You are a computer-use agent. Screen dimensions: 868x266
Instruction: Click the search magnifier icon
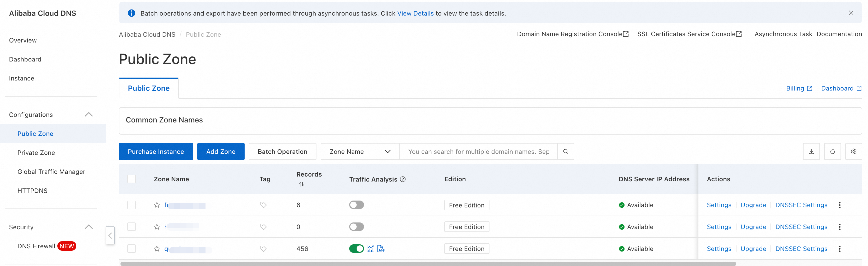coord(566,151)
